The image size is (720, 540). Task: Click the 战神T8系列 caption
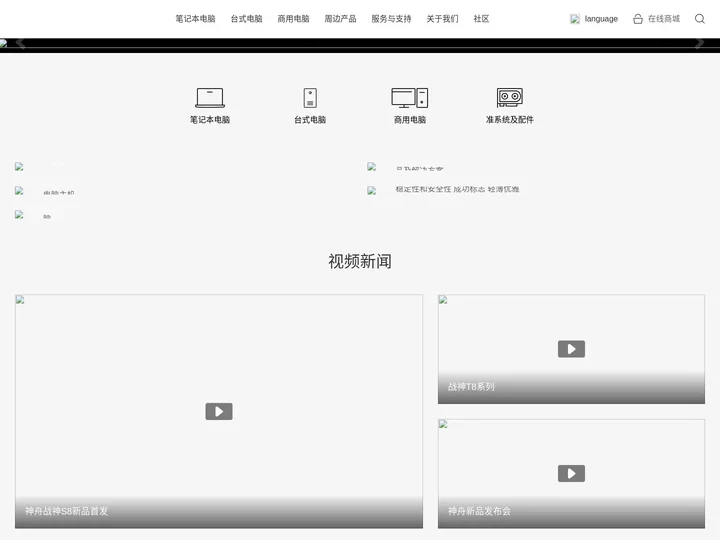point(471,387)
